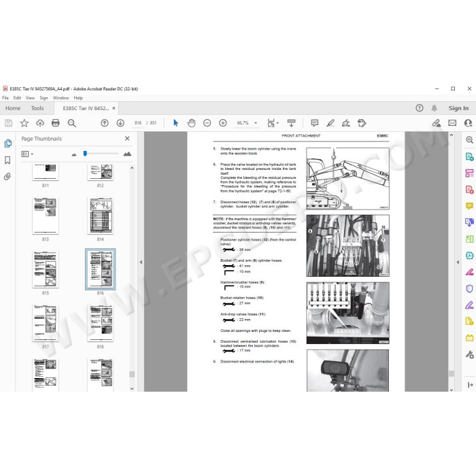Reduce thumbnail size with small mountain icon
Image resolution: width=476 pixels, height=476 pixels.
[73, 154]
